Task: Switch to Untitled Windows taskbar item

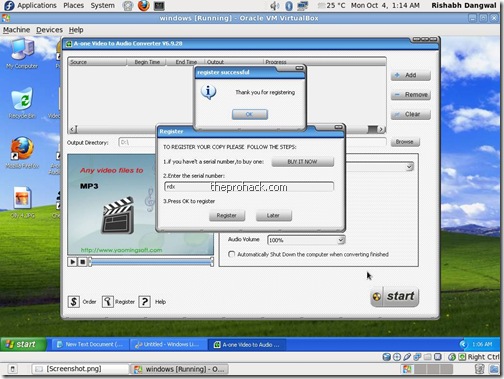Action: pyautogui.click(x=167, y=344)
